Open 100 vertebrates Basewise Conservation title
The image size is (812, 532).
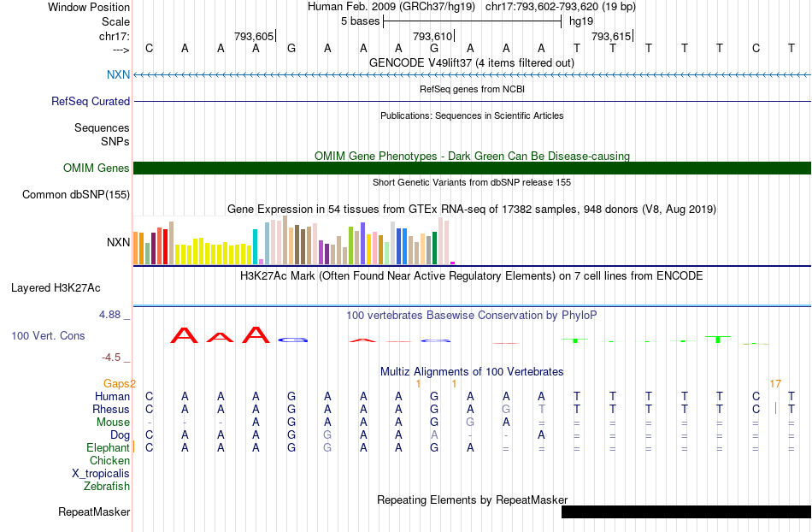tap(472, 315)
